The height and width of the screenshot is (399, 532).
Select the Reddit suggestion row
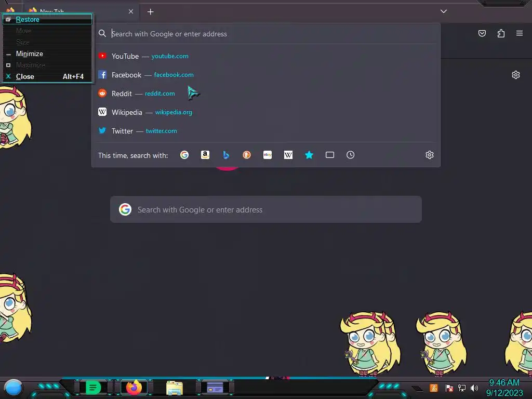click(x=267, y=94)
